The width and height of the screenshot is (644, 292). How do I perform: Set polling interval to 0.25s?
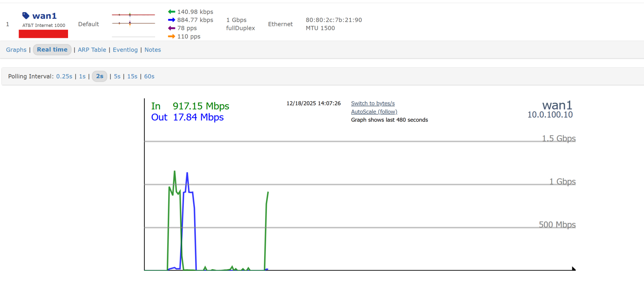coord(64,76)
